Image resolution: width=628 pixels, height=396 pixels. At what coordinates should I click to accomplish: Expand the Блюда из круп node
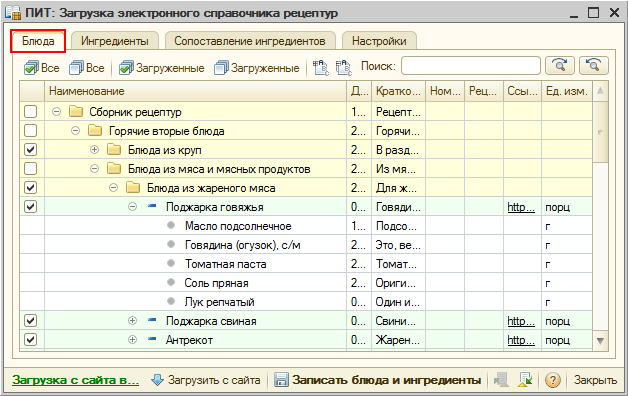tap(95, 149)
